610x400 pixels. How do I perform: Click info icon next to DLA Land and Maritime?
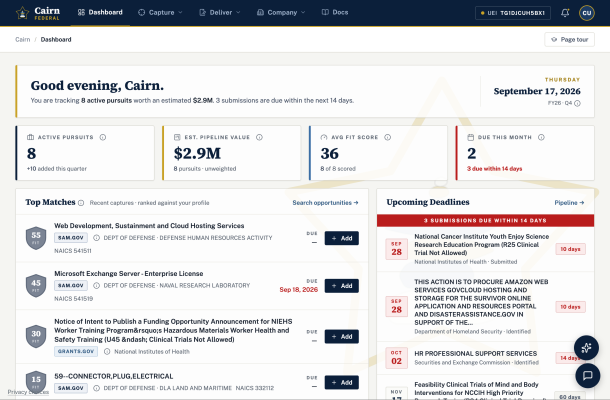coord(96,388)
